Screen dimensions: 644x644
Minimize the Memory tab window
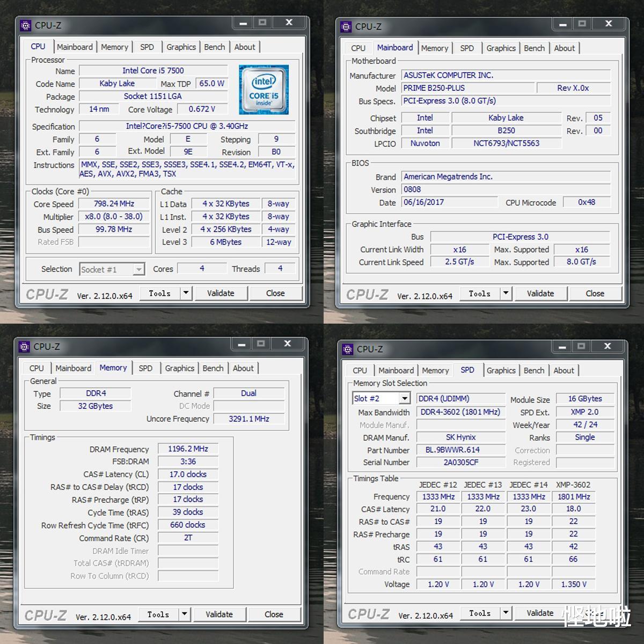(x=241, y=344)
